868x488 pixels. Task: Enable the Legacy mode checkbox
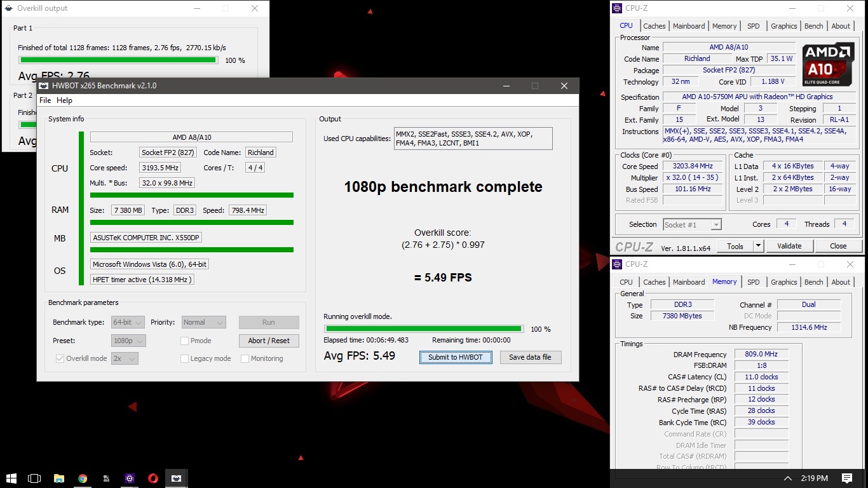point(184,358)
